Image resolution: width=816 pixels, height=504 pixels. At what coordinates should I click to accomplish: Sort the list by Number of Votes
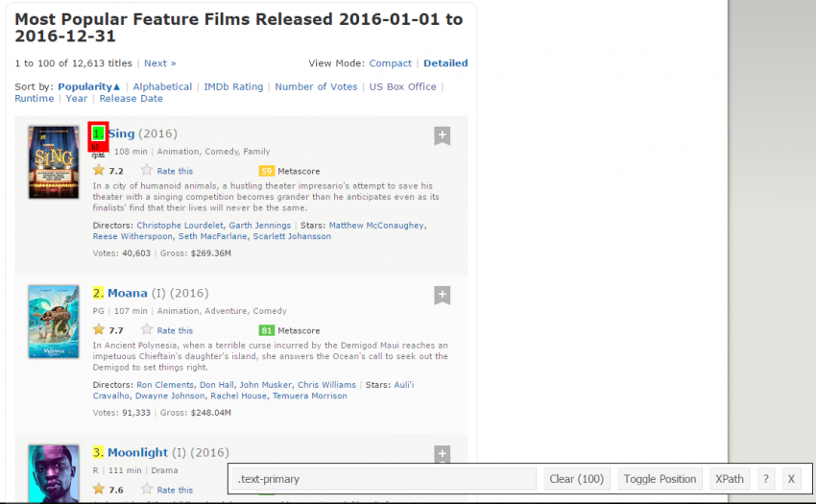coord(316,86)
